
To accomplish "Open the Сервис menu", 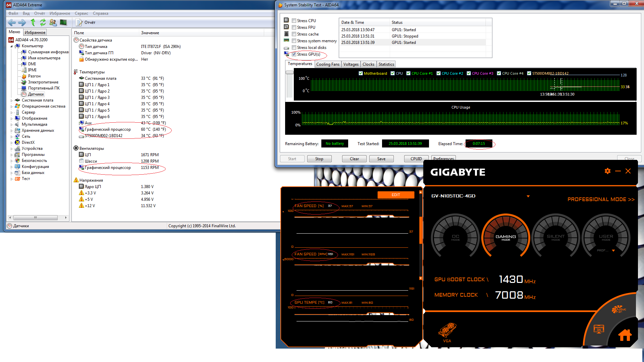I will coord(82,13).
